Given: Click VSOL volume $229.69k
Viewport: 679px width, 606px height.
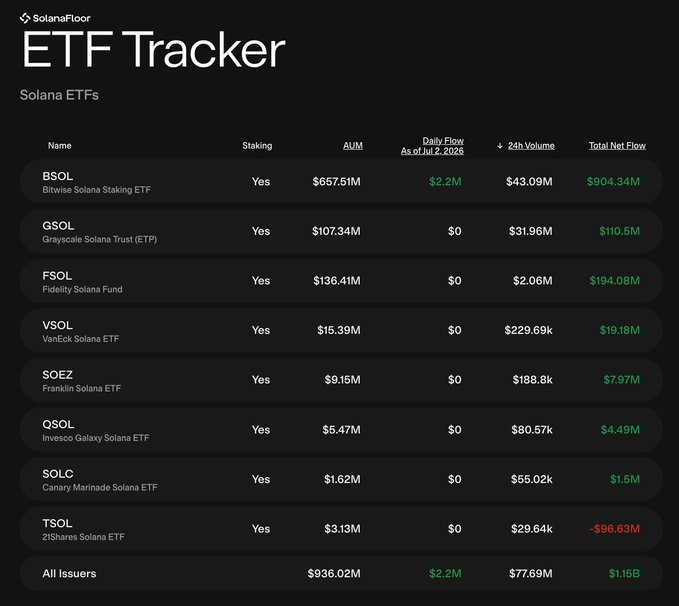Looking at the screenshot, I should [528, 330].
